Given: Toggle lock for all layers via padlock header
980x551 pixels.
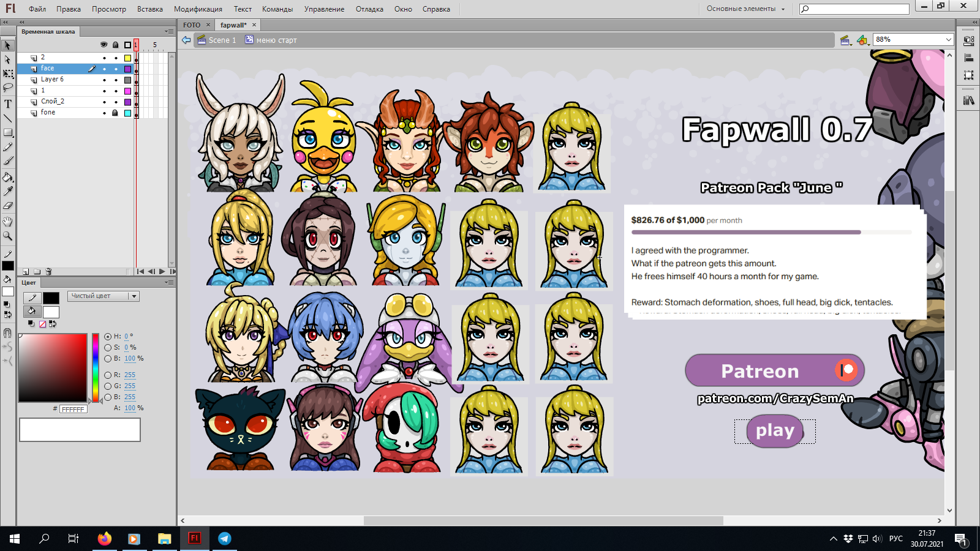Looking at the screenshot, I should coord(115,45).
